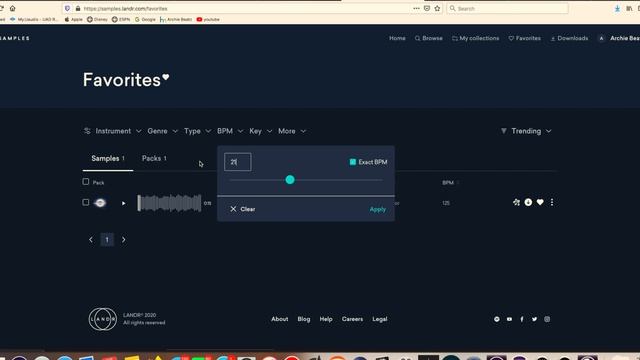640x360 pixels.
Task: Open the Facebook social icon
Action: 522,319
